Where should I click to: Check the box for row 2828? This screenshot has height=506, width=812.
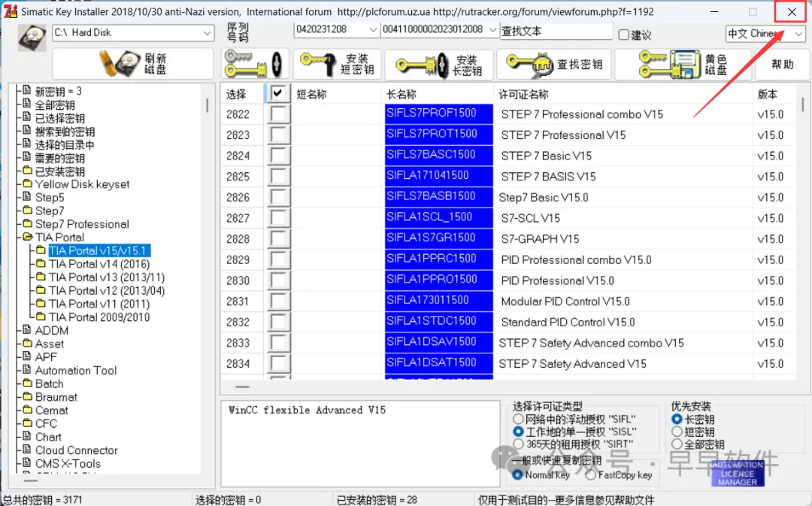click(279, 239)
